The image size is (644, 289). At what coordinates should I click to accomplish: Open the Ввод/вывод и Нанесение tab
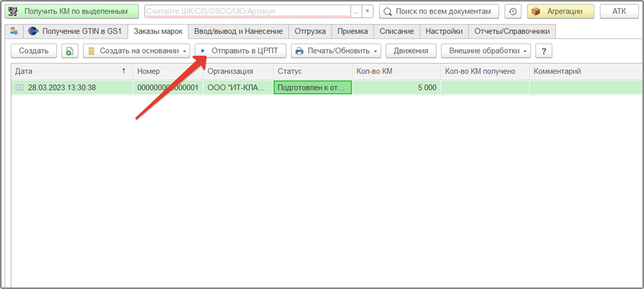238,31
